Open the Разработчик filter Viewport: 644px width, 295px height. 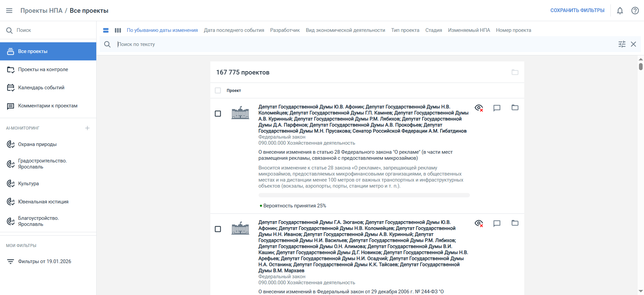(285, 30)
